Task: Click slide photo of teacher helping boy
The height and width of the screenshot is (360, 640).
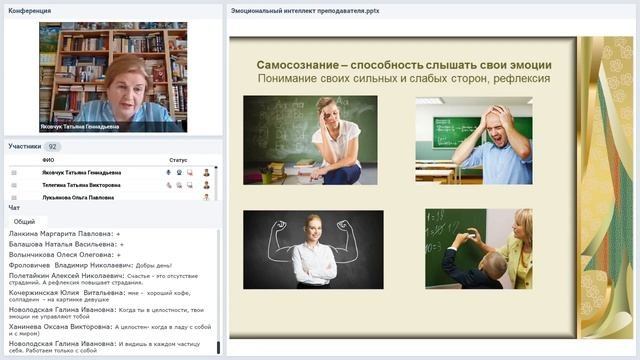Action: [479, 249]
